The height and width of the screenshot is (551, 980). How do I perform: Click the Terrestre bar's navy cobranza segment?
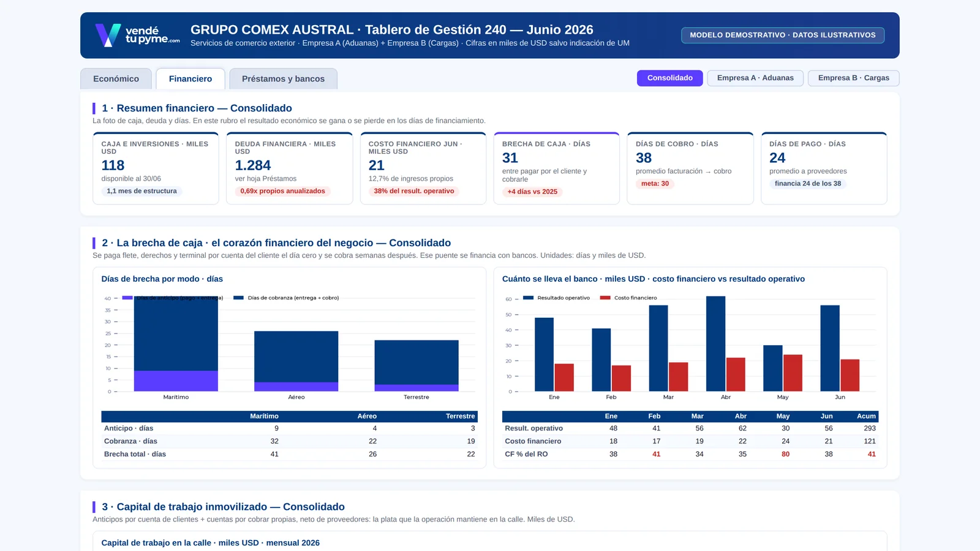point(417,362)
